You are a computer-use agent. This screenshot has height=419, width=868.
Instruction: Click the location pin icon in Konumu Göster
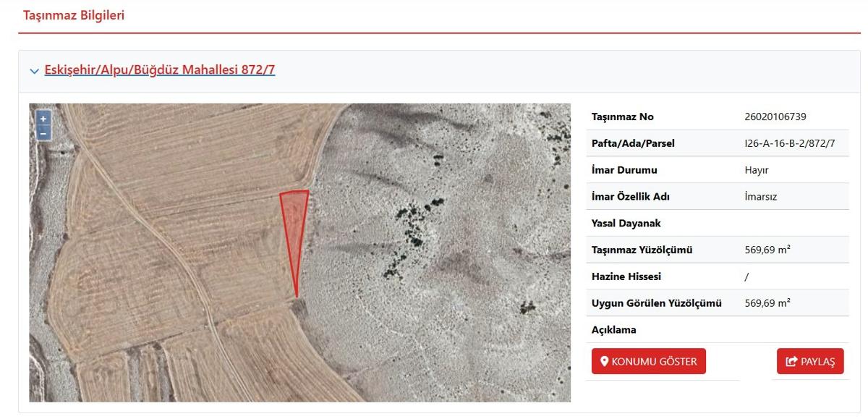click(x=605, y=361)
